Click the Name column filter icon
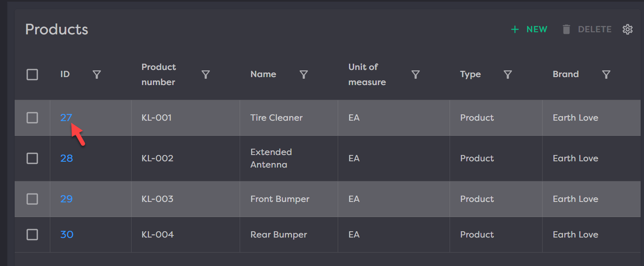644x266 pixels. 304,75
